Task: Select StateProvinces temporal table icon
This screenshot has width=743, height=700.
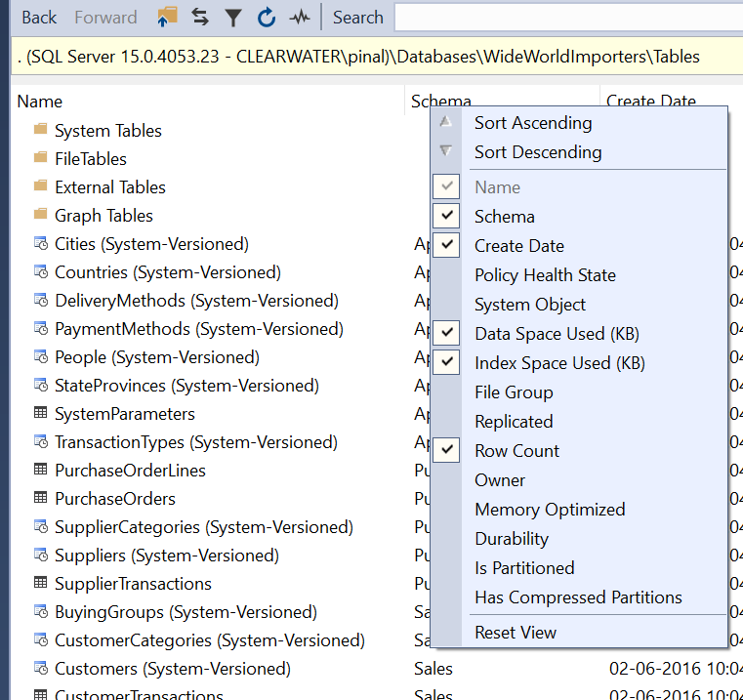Action: click(41, 386)
